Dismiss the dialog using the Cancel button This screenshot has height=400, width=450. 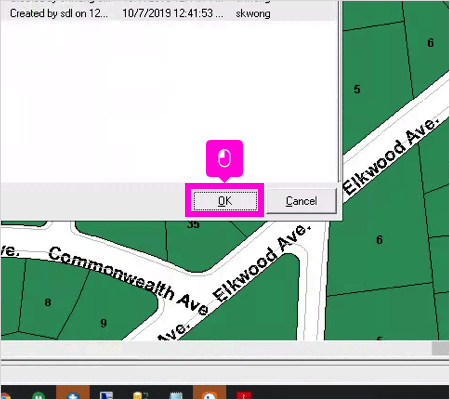pos(301,201)
